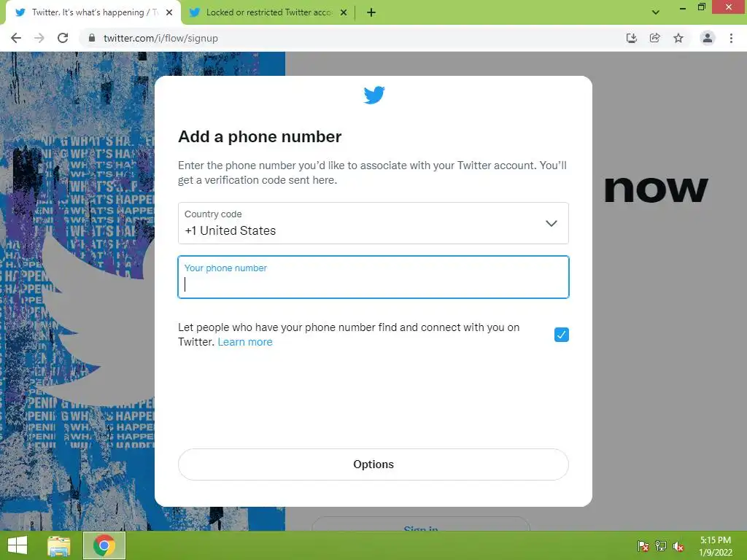Click the address bar URL twitter.com/i/flow/signup

160,38
